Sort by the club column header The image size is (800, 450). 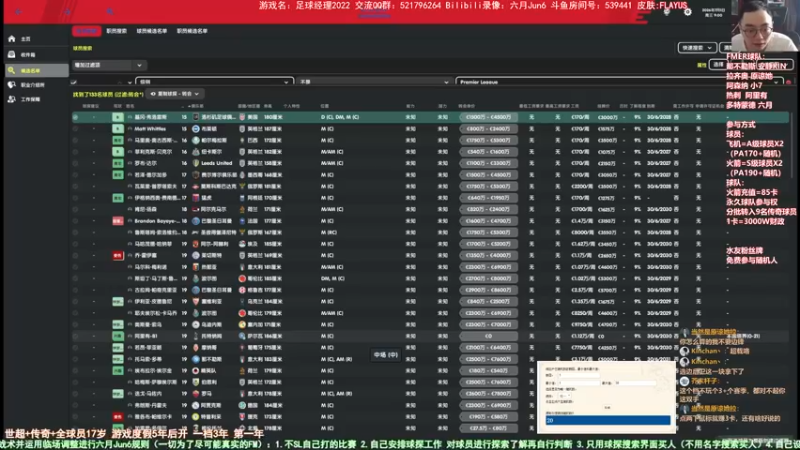pos(196,106)
